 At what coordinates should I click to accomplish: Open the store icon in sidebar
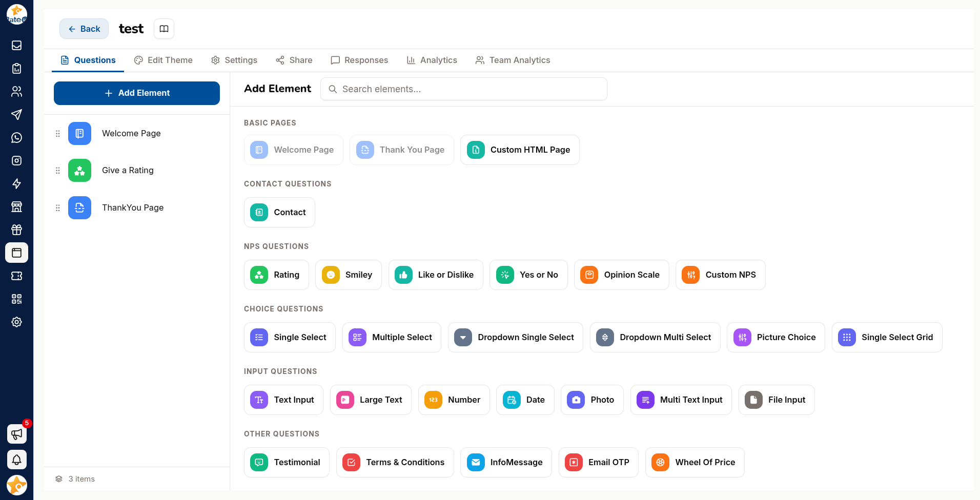point(16,207)
